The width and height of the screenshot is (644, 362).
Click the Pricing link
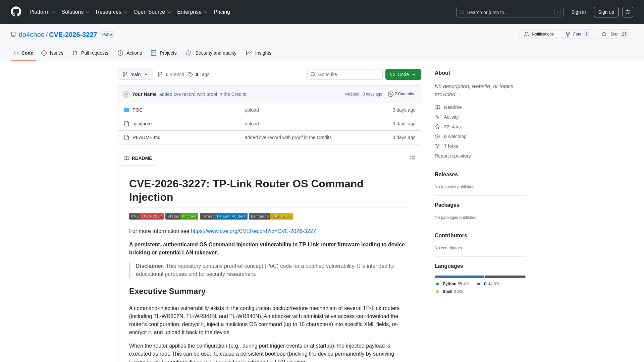coord(222,12)
